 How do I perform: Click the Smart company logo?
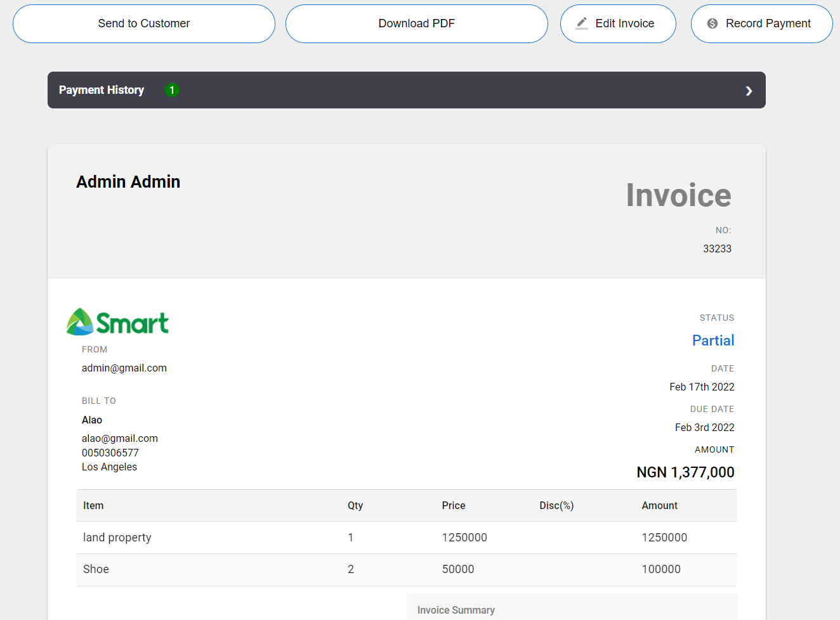[x=118, y=322]
